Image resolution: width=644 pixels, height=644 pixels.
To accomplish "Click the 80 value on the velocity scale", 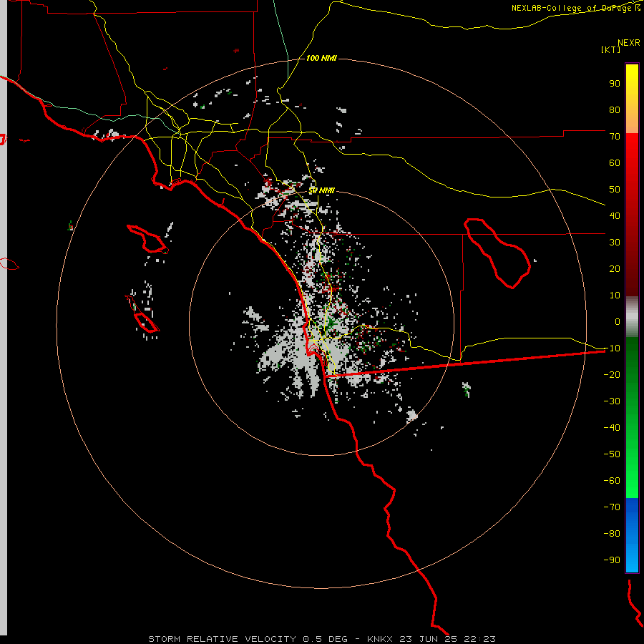I will click(x=615, y=109).
